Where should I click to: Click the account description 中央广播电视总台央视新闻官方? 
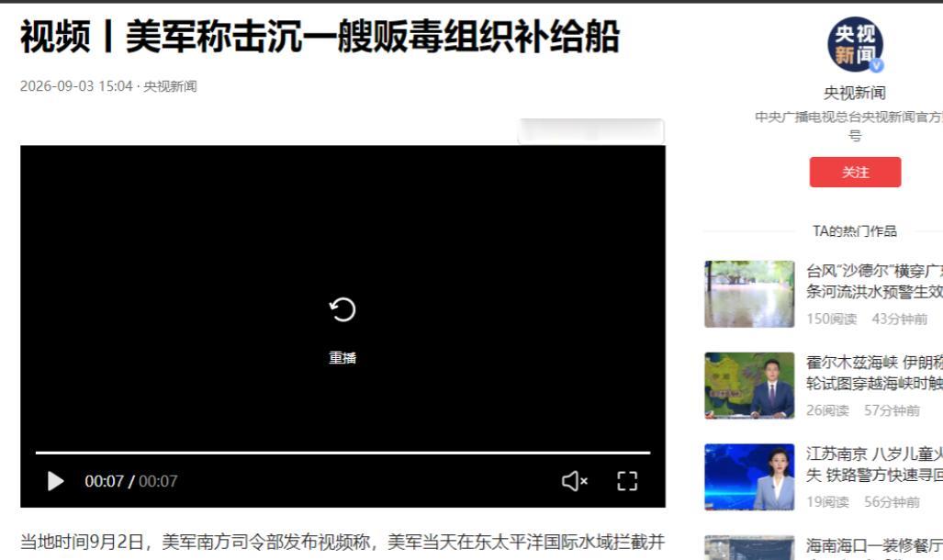click(x=849, y=126)
